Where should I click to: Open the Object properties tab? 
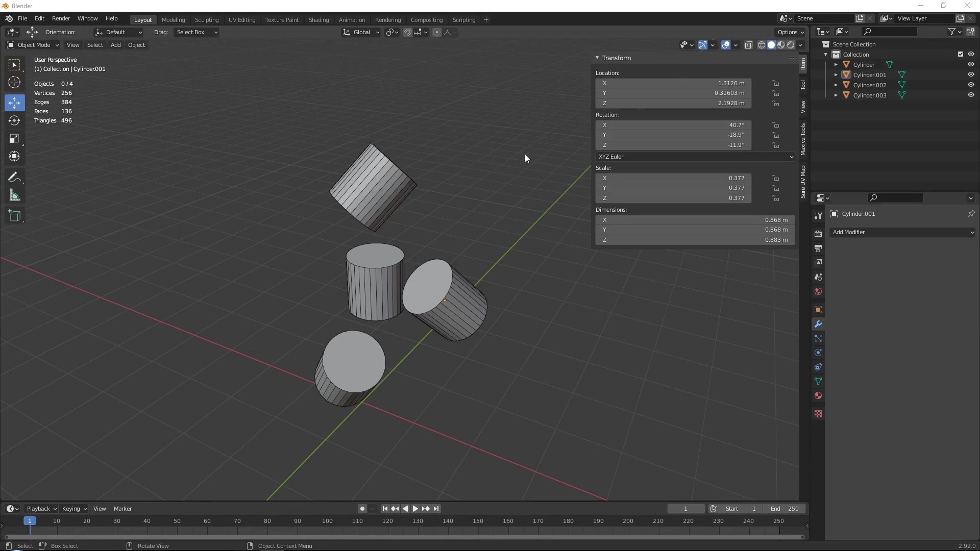pos(818,310)
